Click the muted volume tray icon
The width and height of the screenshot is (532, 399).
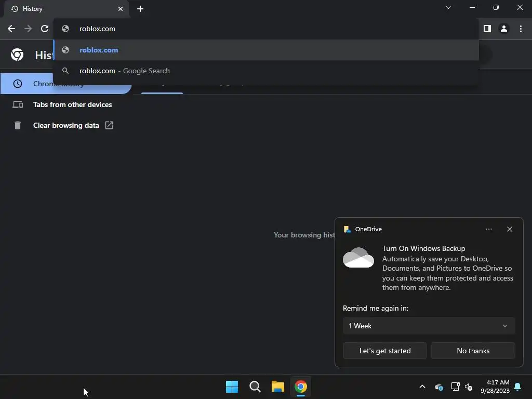tap(469, 387)
